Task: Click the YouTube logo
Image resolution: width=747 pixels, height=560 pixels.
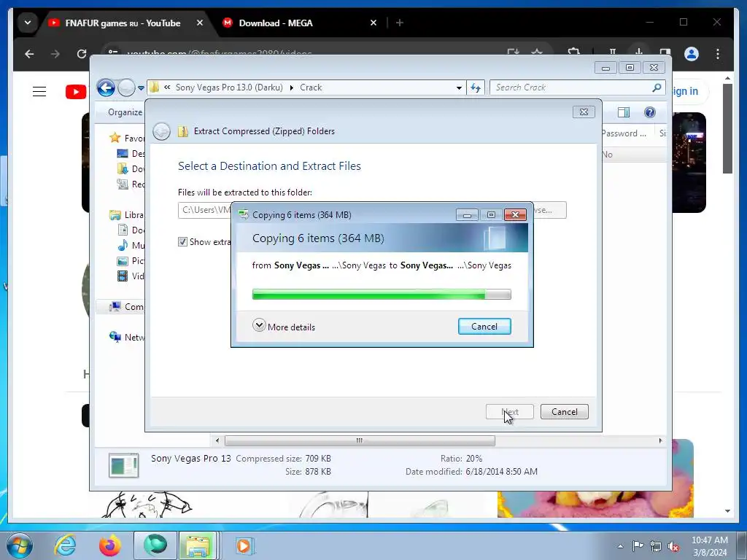Action: tap(76, 91)
